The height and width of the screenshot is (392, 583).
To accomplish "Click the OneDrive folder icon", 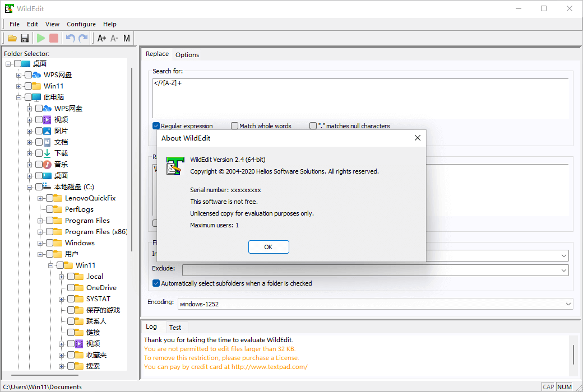I will click(79, 288).
